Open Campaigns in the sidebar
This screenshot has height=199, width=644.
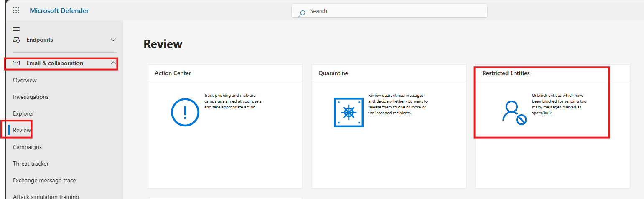click(27, 147)
